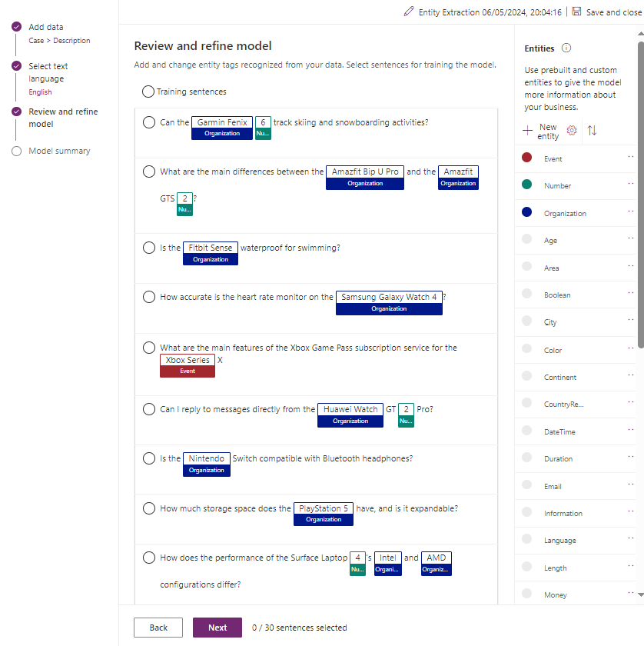Viewport: 644px width, 646px height.
Task: Open more options for the Color entity
Action: 630,348
